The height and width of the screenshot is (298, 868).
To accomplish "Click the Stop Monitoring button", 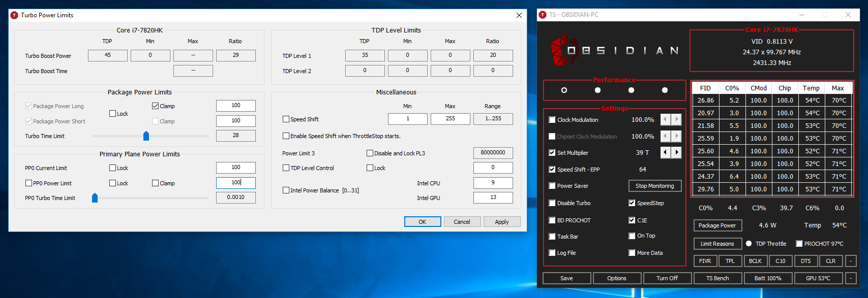I will click(655, 186).
